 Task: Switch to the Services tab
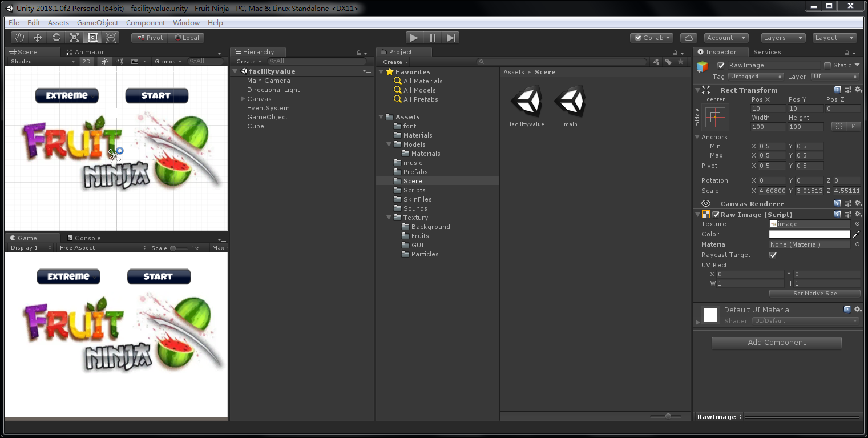click(x=767, y=52)
